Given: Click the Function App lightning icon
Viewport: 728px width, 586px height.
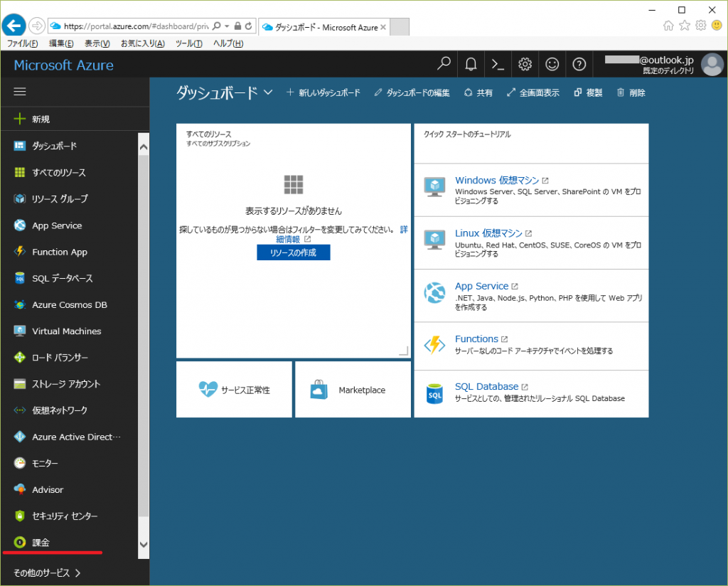Looking at the screenshot, I should [19, 252].
